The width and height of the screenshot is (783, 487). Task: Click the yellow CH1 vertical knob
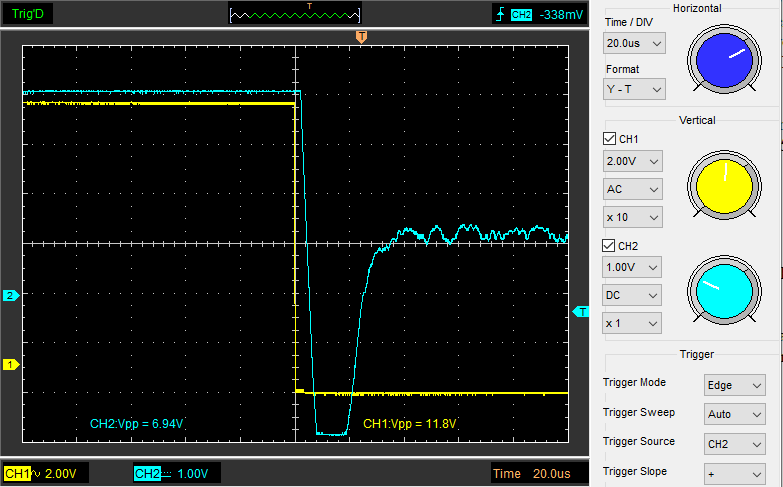(724, 188)
